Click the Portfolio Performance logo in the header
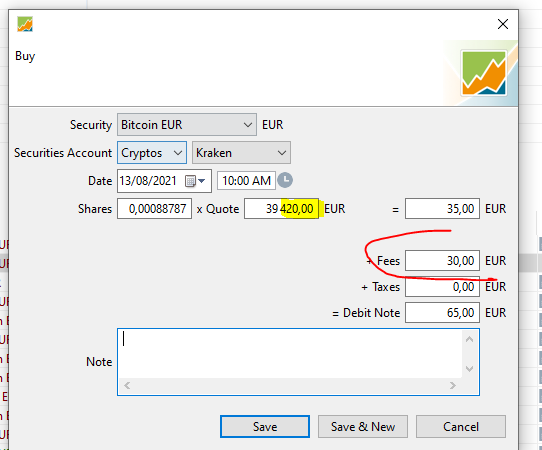Image resolution: width=542 pixels, height=450 pixels. coord(484,73)
